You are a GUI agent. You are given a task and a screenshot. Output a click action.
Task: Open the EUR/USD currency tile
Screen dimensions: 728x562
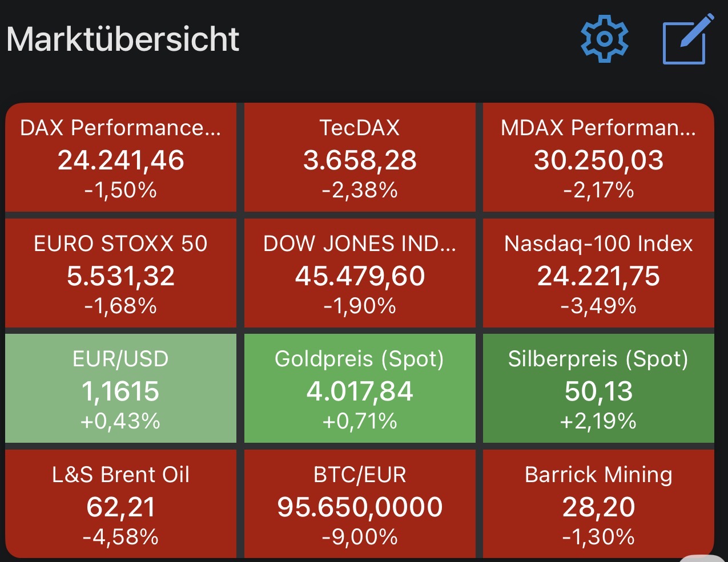click(120, 389)
